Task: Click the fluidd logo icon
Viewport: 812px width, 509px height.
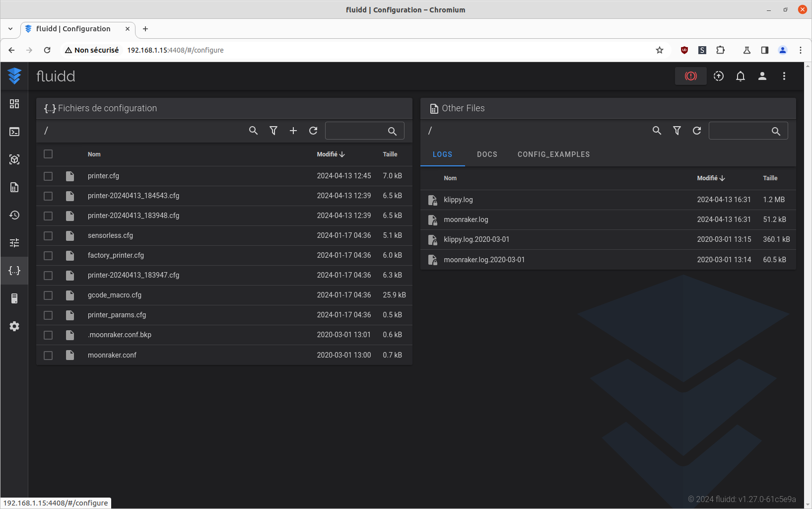Action: [14, 76]
